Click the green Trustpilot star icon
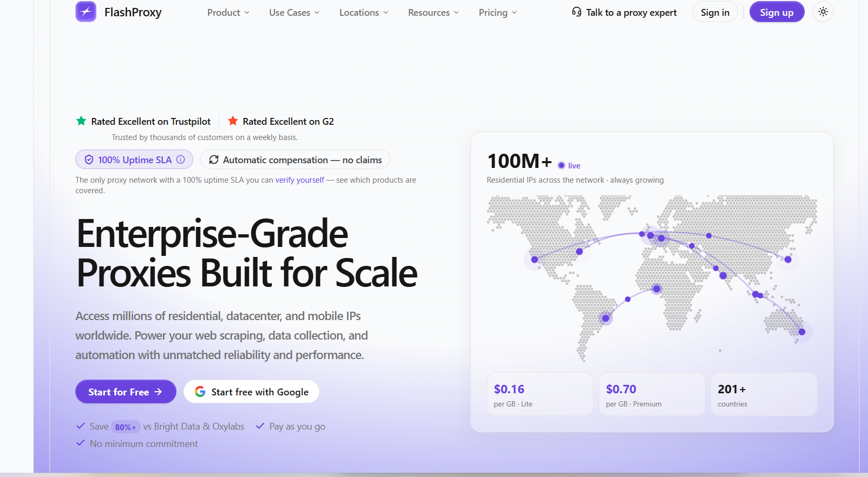Image resolution: width=868 pixels, height=477 pixels. 81,121
